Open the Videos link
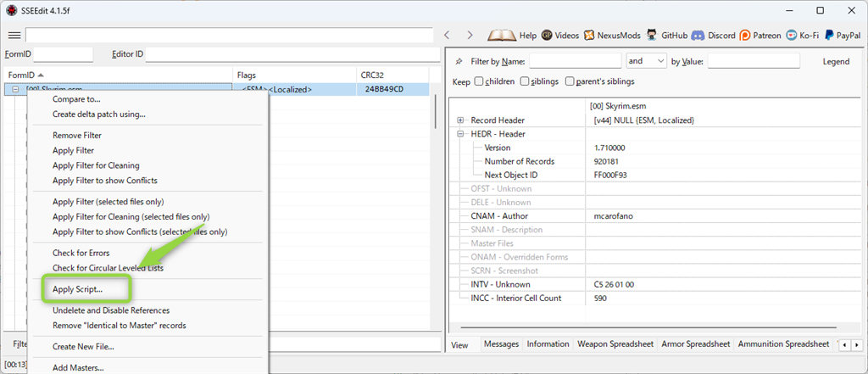This screenshot has height=374, width=868. coord(560,36)
